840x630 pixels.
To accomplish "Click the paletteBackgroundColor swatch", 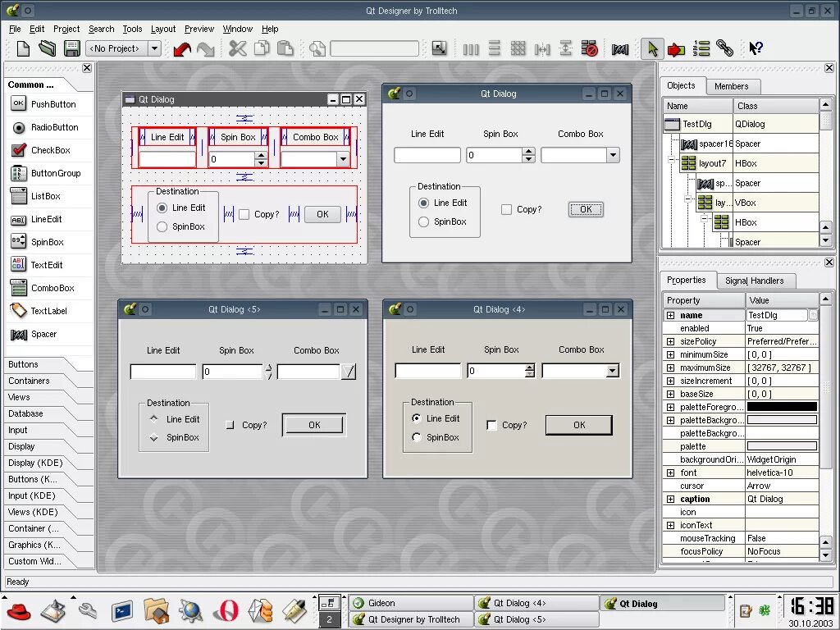I will click(x=782, y=420).
